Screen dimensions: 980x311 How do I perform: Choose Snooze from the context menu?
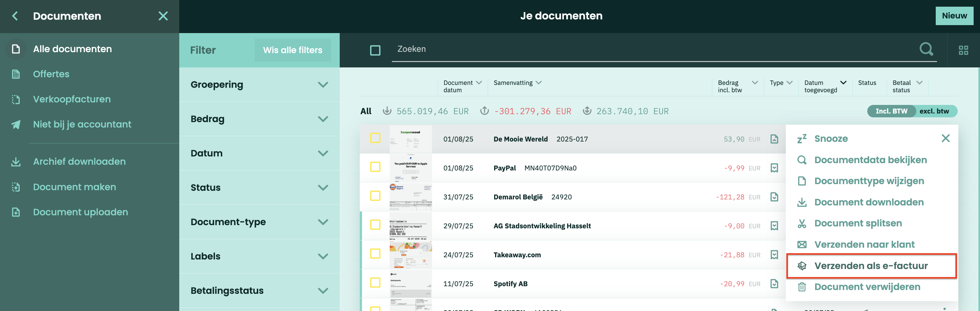pyautogui.click(x=831, y=139)
